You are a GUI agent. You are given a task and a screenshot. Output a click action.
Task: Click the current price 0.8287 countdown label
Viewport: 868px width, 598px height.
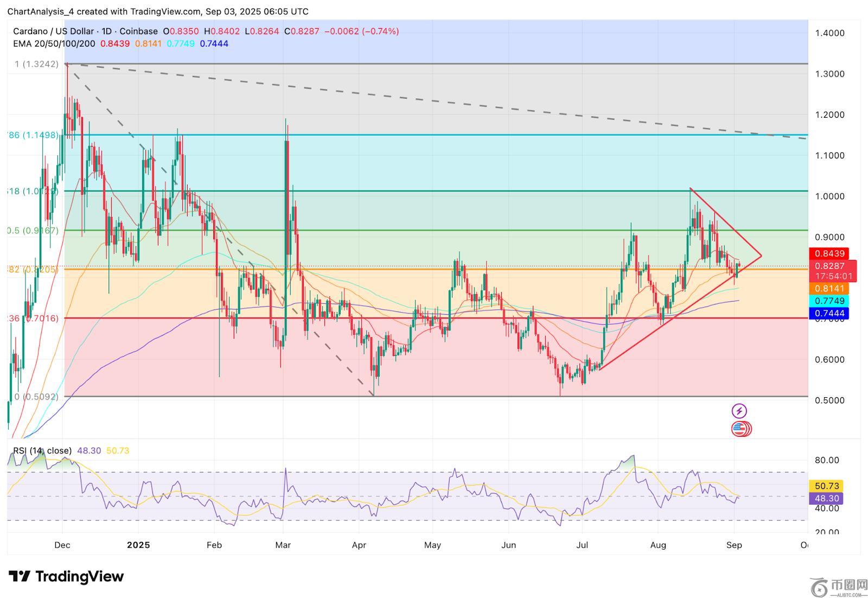(832, 271)
